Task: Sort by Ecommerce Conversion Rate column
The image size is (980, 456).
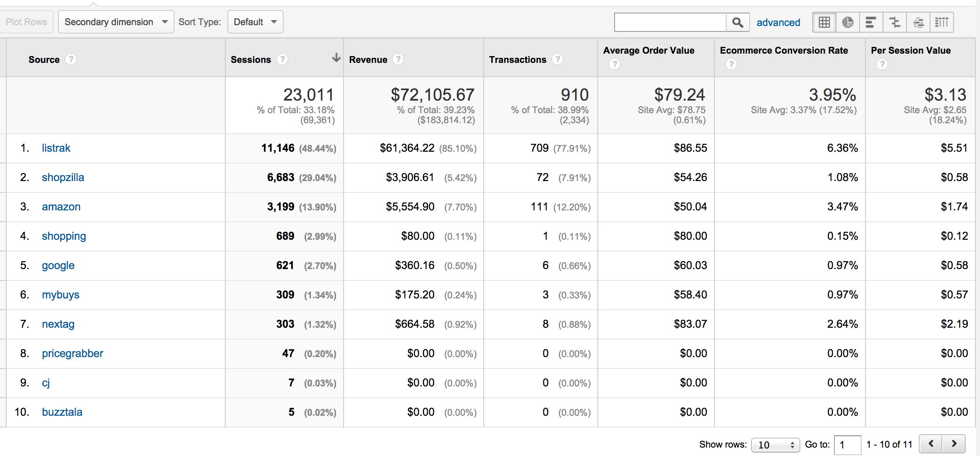Action: [784, 50]
